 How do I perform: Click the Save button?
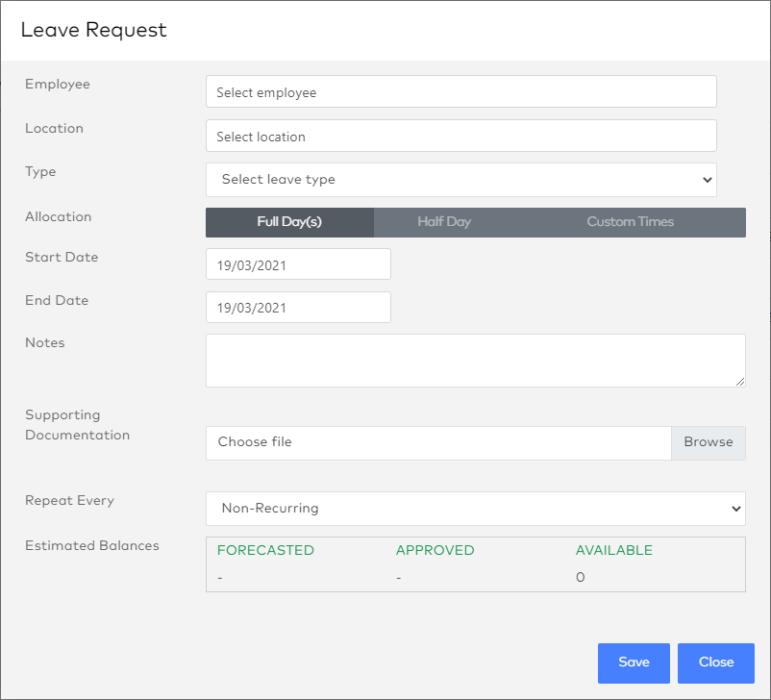(x=634, y=662)
